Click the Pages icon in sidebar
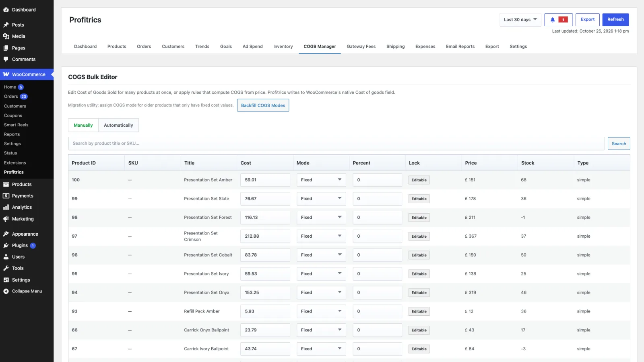 6,48
